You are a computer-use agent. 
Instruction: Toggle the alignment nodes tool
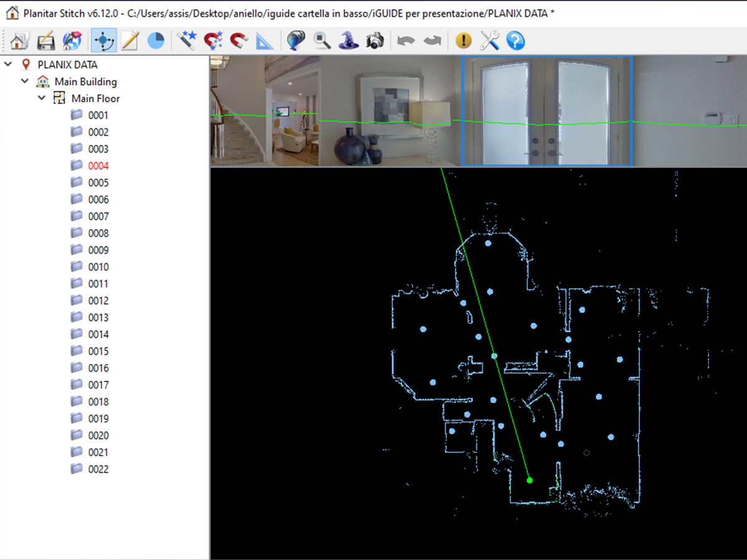(103, 41)
